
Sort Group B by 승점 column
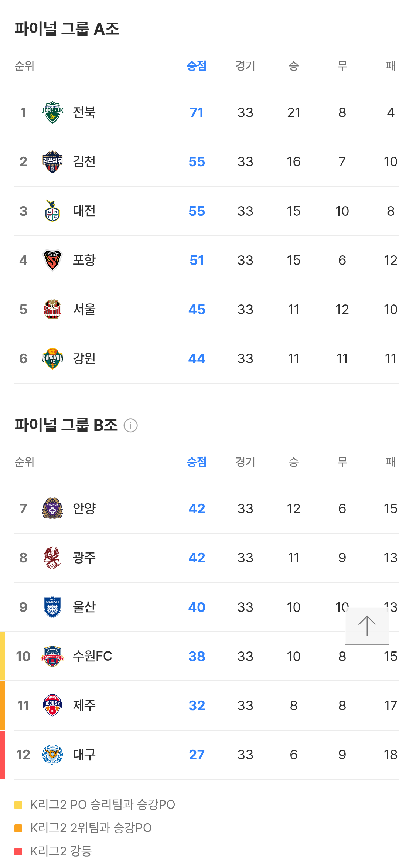(197, 462)
